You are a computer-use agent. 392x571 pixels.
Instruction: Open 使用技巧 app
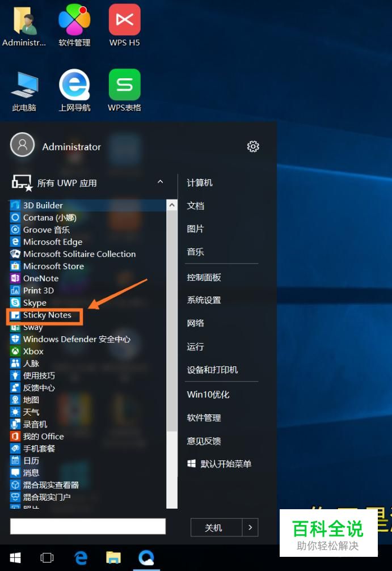pyautogui.click(x=87, y=375)
